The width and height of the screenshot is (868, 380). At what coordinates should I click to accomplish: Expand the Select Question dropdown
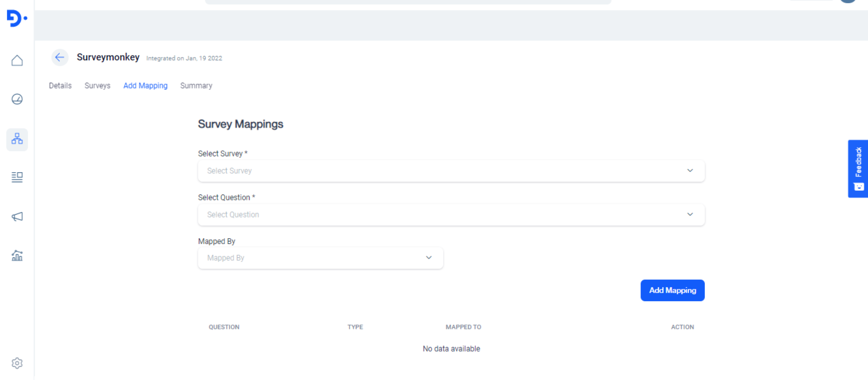click(451, 215)
